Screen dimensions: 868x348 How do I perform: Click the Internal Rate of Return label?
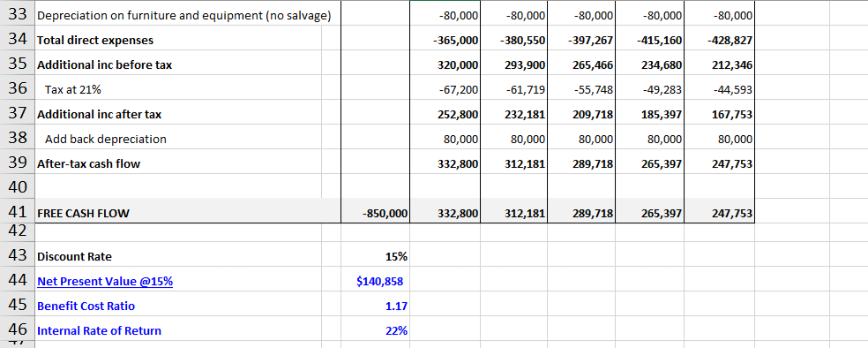pos(99,331)
